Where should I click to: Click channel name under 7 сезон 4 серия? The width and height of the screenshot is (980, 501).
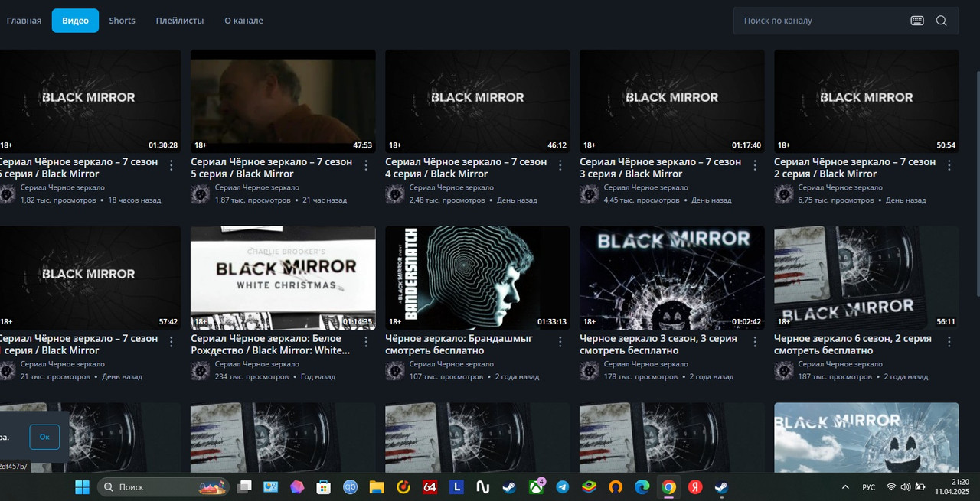(451, 187)
